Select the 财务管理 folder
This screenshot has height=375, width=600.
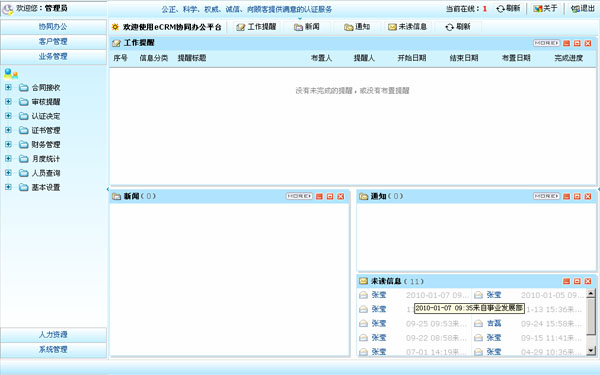pyautogui.click(x=40, y=145)
